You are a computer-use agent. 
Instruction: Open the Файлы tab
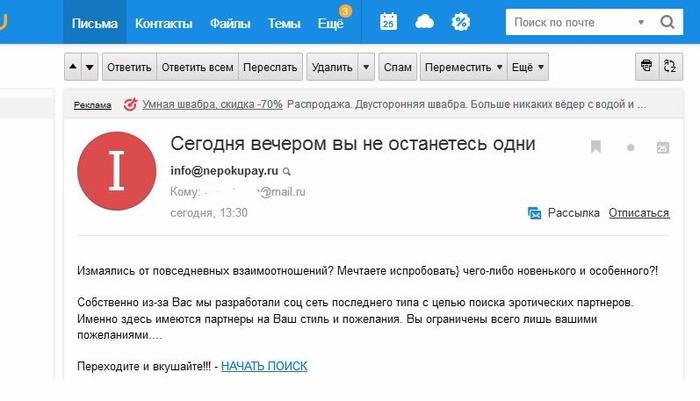pyautogui.click(x=230, y=22)
